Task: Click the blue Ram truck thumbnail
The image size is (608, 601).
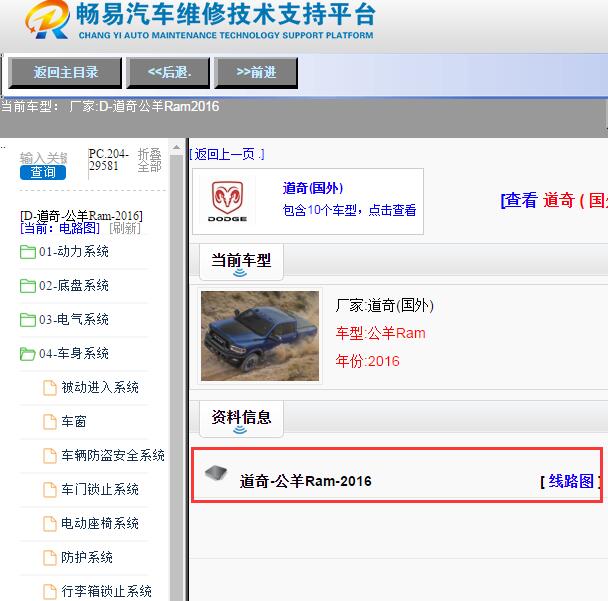Action: [x=260, y=336]
